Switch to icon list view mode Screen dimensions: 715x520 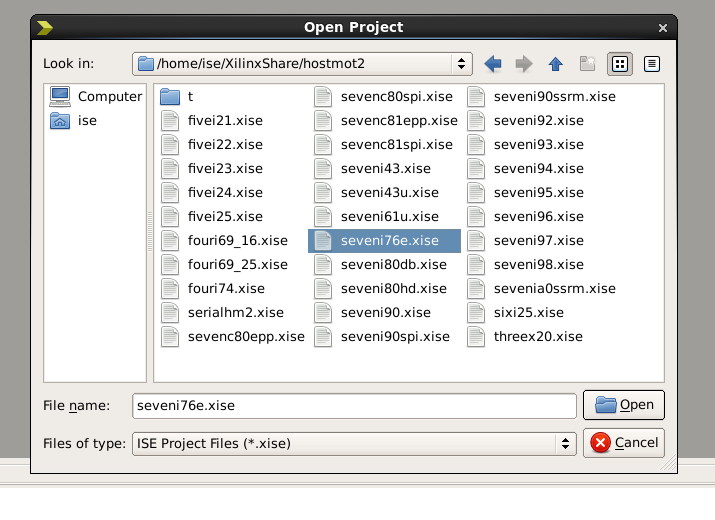[x=620, y=64]
